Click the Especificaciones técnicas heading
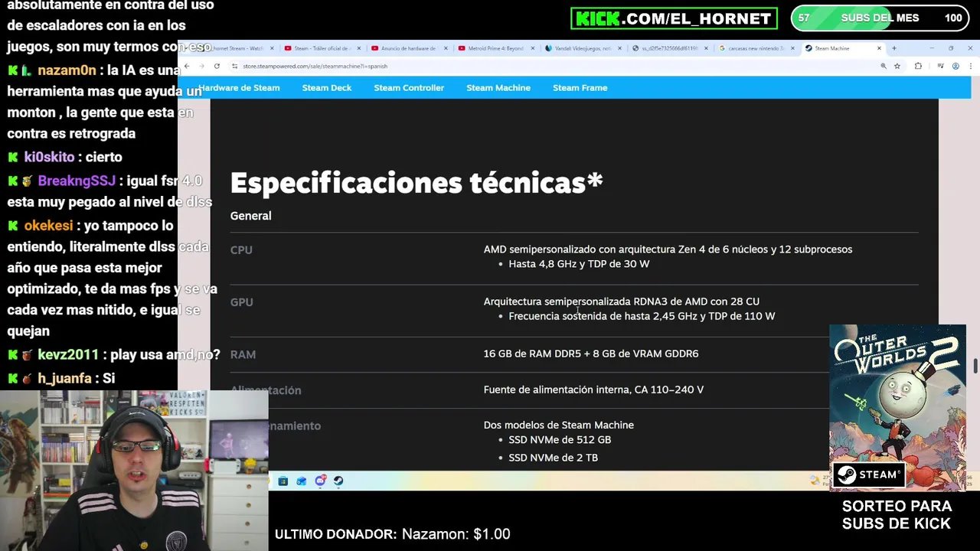Viewport: 980px width, 551px height. pos(416,183)
